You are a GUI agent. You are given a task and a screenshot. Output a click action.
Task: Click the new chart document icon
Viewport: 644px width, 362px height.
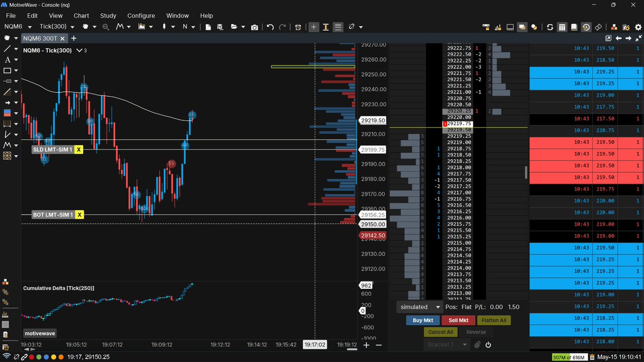(x=208, y=27)
